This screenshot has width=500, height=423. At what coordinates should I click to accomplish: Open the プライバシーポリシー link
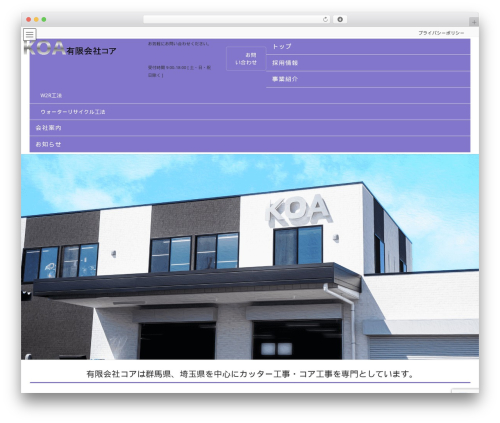(x=441, y=33)
